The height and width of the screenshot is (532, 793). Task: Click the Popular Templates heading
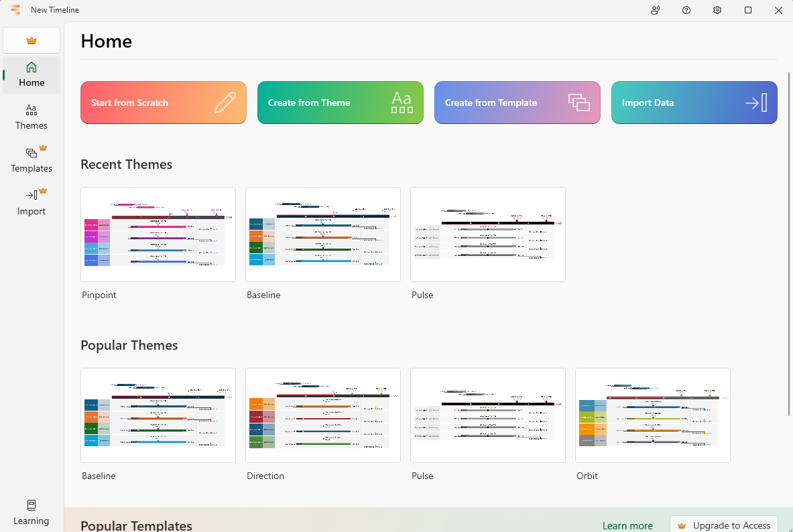point(137,526)
